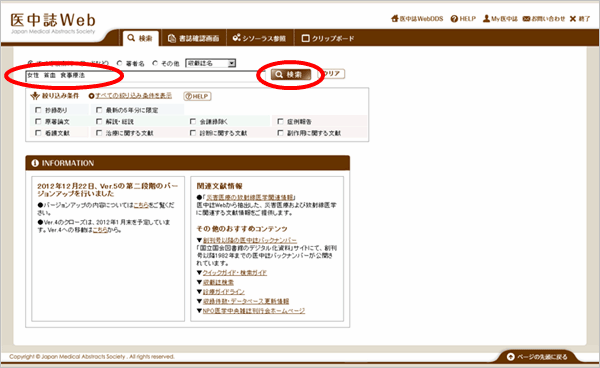This screenshot has height=368, width=600.
Task: Click the クリア button
Action: click(333, 73)
